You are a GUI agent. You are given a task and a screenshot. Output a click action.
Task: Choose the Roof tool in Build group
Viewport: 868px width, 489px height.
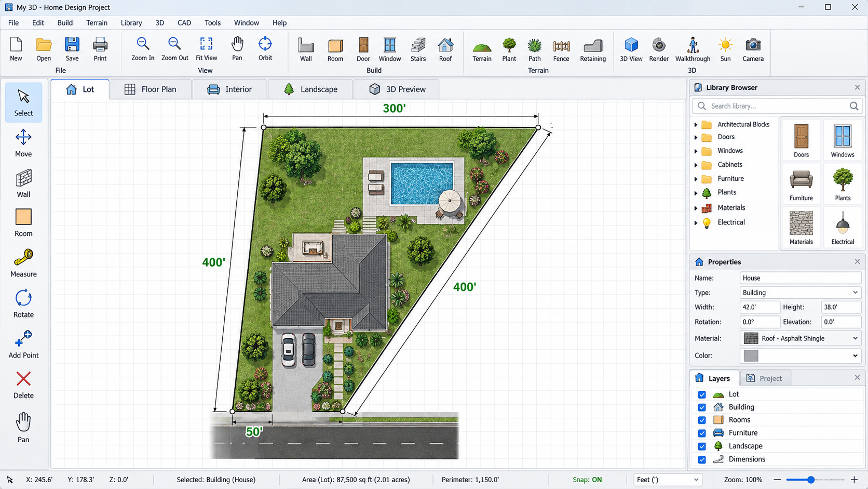[445, 49]
